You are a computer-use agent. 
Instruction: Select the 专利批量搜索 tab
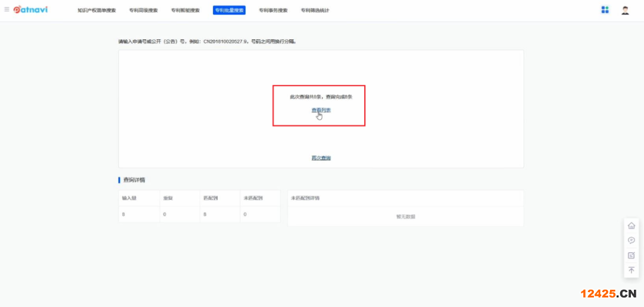tap(229, 11)
